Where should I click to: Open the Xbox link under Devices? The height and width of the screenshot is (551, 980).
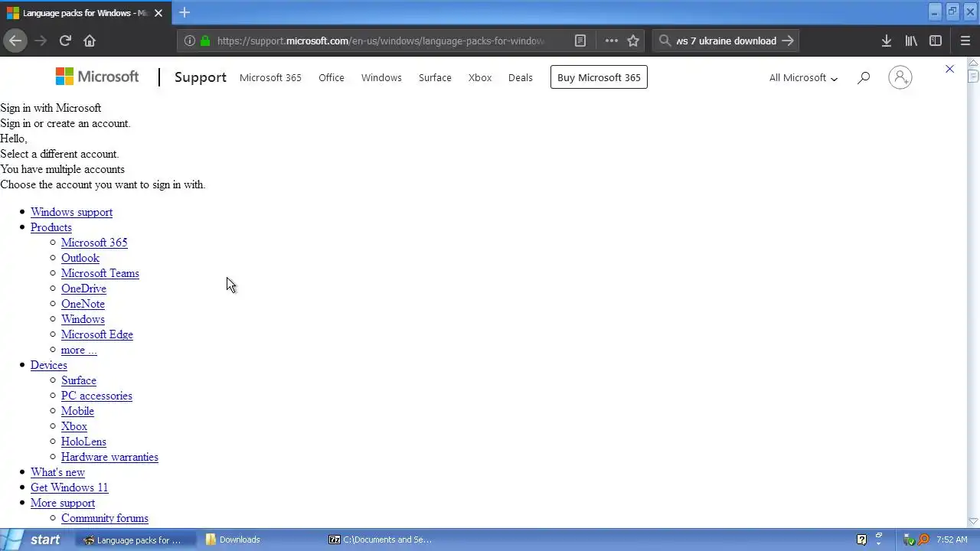74,426
